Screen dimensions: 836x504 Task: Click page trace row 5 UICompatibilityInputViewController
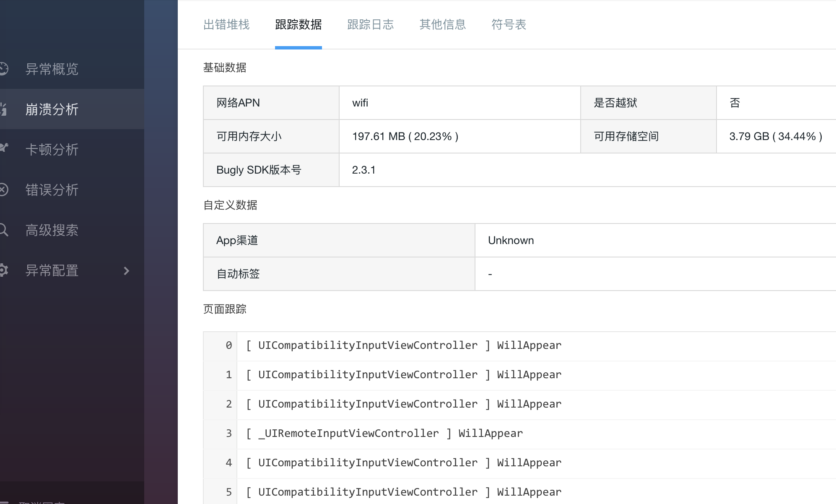click(x=520, y=491)
